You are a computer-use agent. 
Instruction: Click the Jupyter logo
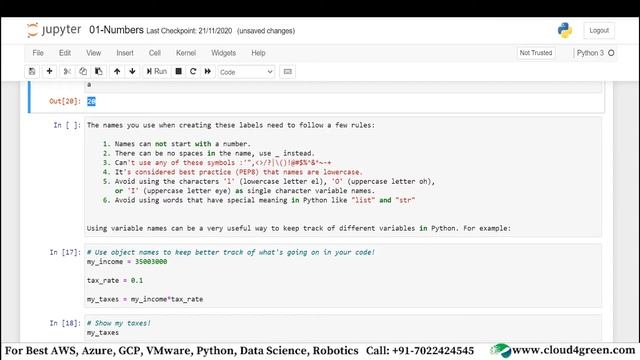54,30
